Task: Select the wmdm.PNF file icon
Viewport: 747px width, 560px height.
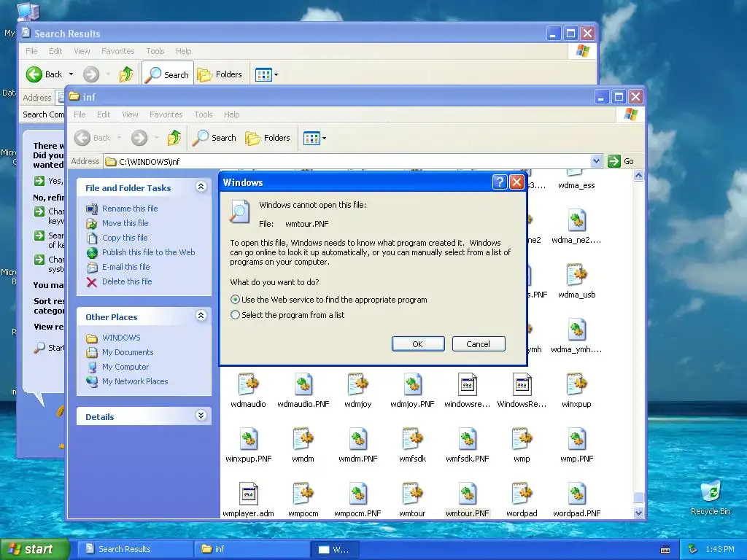Action: (x=357, y=439)
